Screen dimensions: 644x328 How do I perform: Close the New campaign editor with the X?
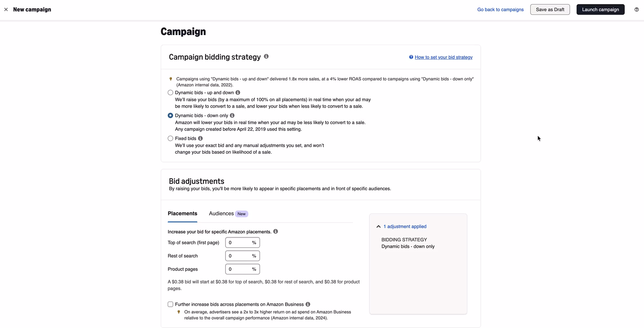pyautogui.click(x=6, y=9)
